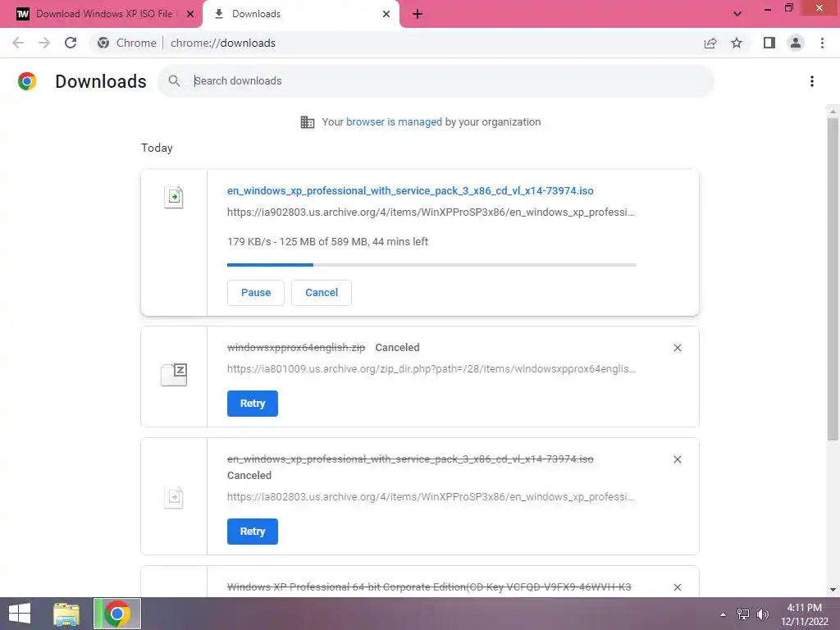840x630 pixels.
Task: Click the browser forward arrow
Action: [x=44, y=43]
